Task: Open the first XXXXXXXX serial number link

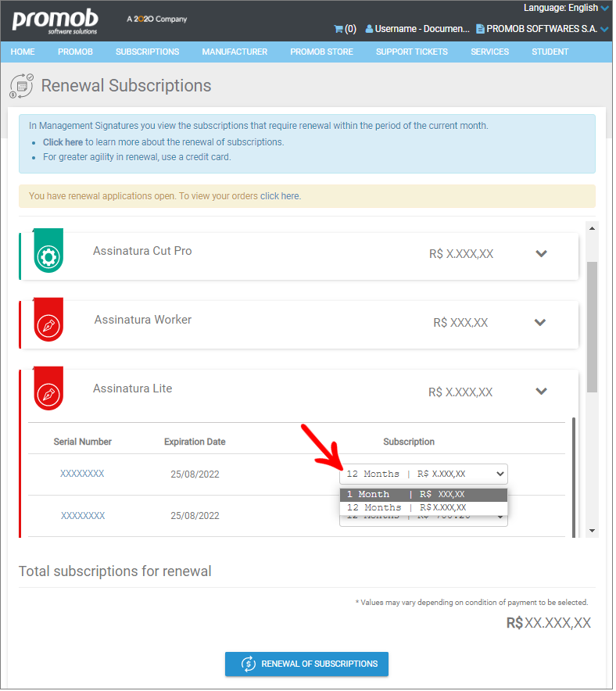Action: [x=82, y=475]
